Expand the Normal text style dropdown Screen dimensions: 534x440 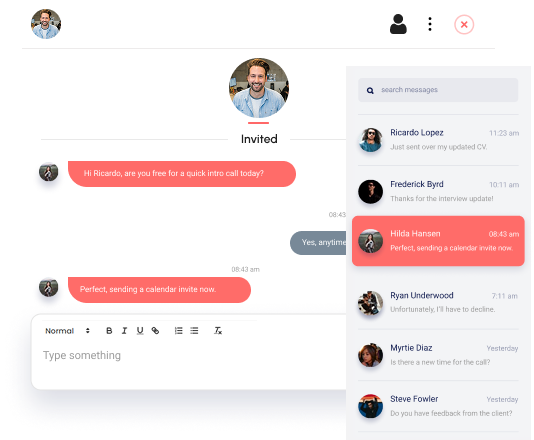(67, 331)
